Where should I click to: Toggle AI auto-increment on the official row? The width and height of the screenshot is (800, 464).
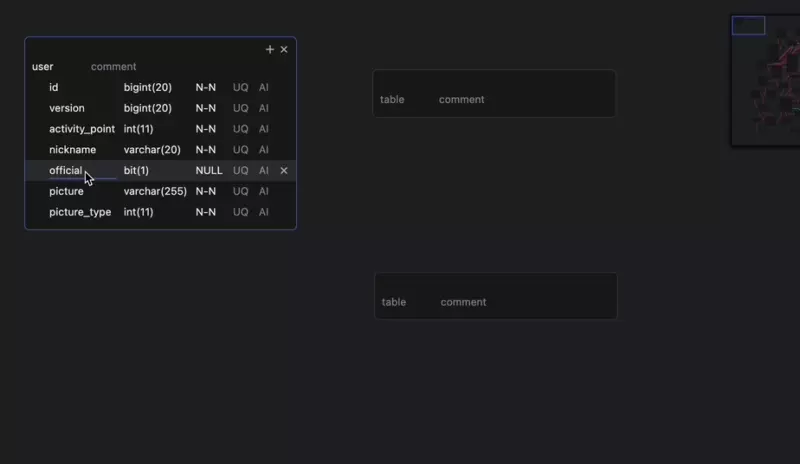click(x=263, y=170)
